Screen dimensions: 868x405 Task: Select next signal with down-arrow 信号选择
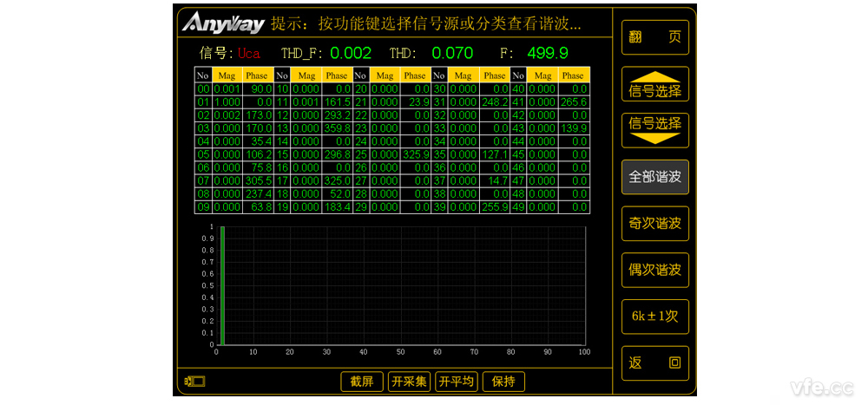[655, 129]
